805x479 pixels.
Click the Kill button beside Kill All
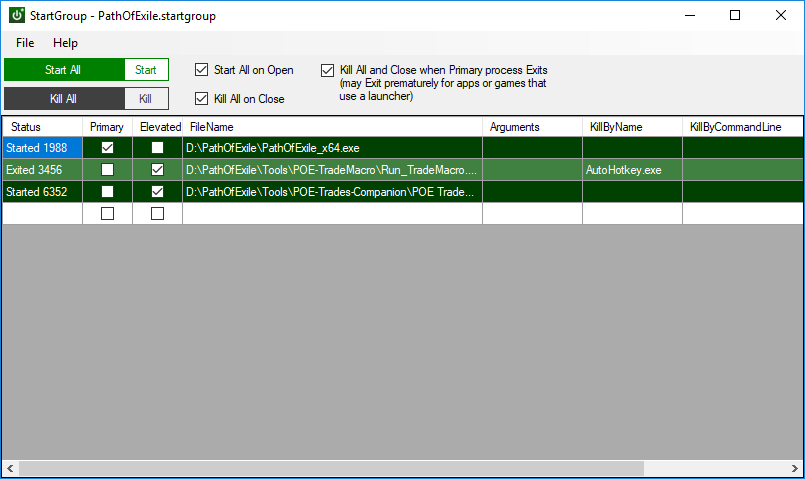(x=146, y=99)
